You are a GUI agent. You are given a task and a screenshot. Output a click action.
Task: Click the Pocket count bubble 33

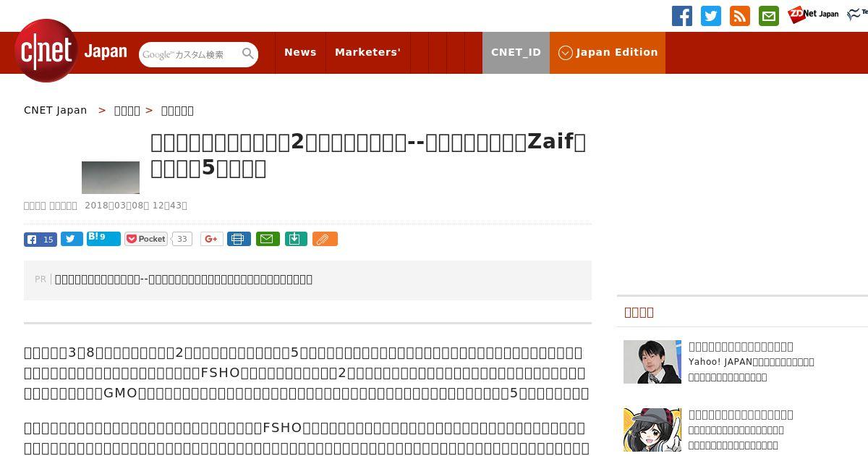tap(182, 239)
